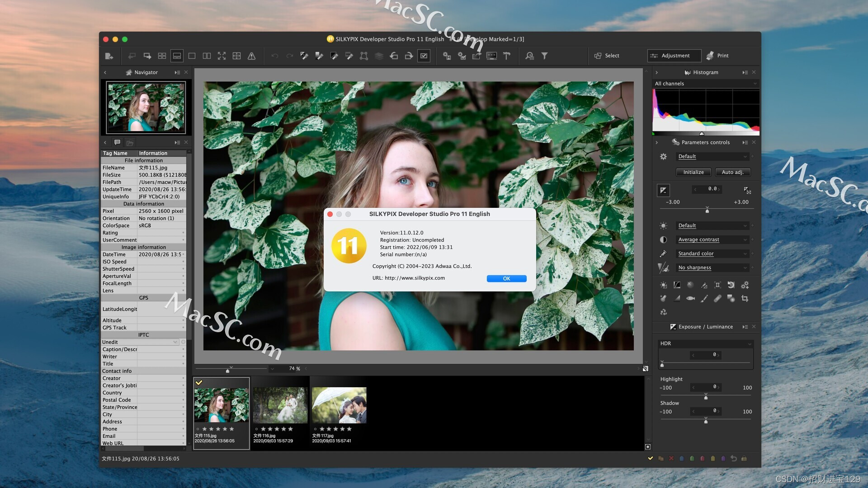Click the open/export file icon in toolbar
The height and width of the screenshot is (488, 868).
click(109, 56)
